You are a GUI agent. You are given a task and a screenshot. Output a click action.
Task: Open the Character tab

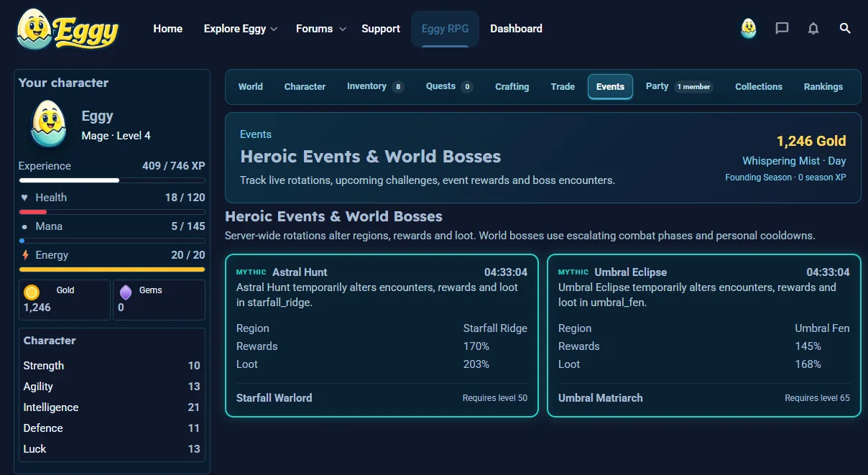point(305,87)
